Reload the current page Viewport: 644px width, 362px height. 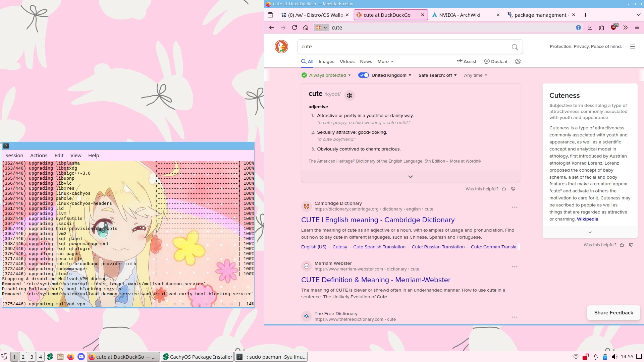point(294,28)
